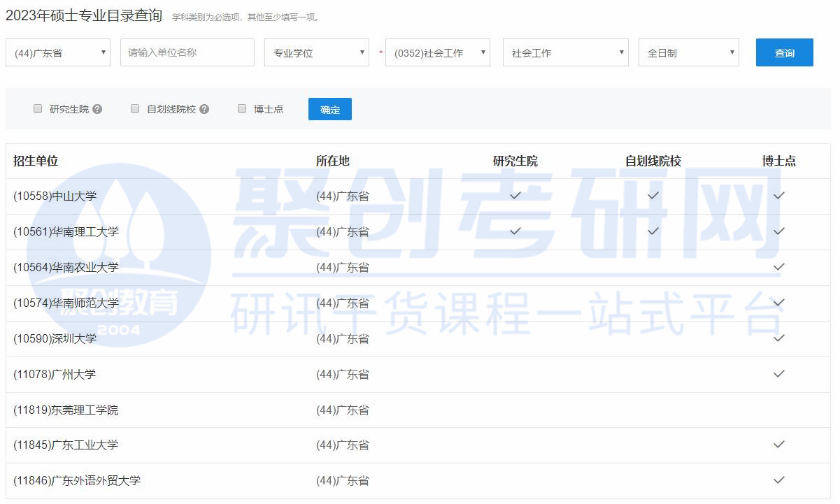Click (44)广东省 cell in 广州大学 row

[343, 374]
